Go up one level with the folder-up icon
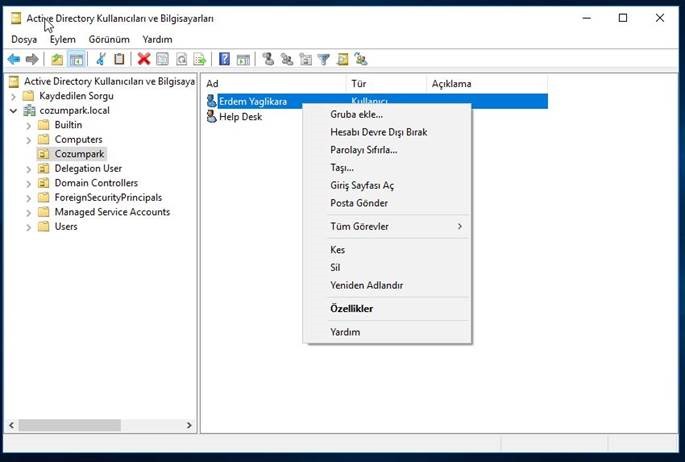Image resolution: width=685 pixels, height=462 pixels. (x=57, y=59)
